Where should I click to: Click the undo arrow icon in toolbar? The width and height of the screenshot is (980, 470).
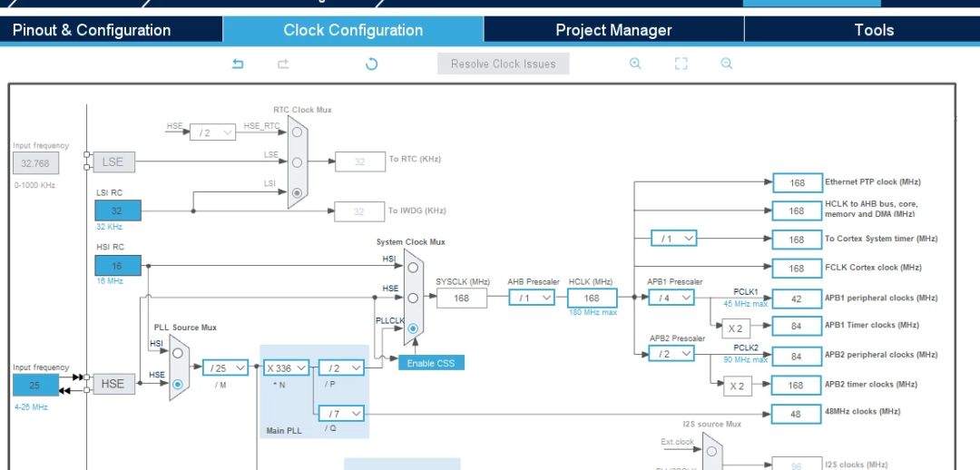pos(238,64)
